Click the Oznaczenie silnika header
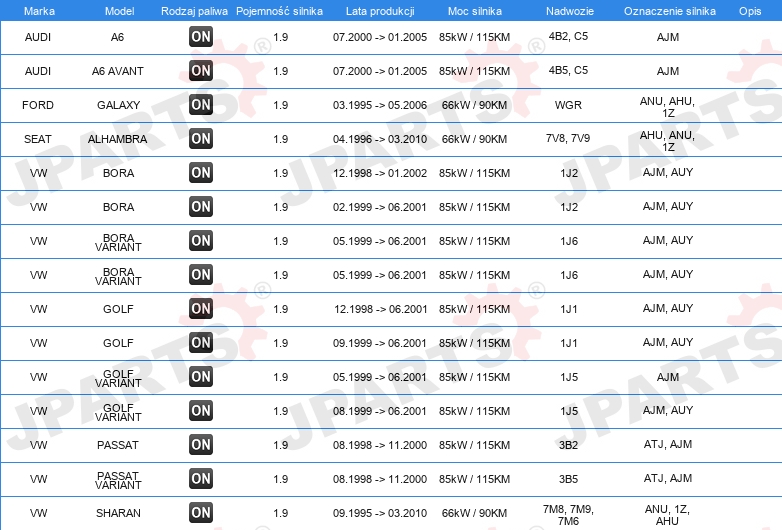The width and height of the screenshot is (782, 530). (x=670, y=11)
